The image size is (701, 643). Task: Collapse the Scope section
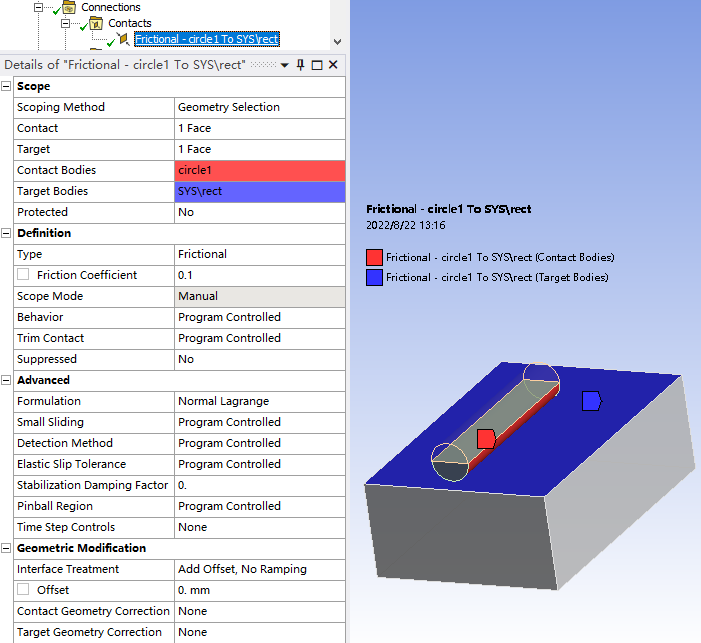pos(6,86)
